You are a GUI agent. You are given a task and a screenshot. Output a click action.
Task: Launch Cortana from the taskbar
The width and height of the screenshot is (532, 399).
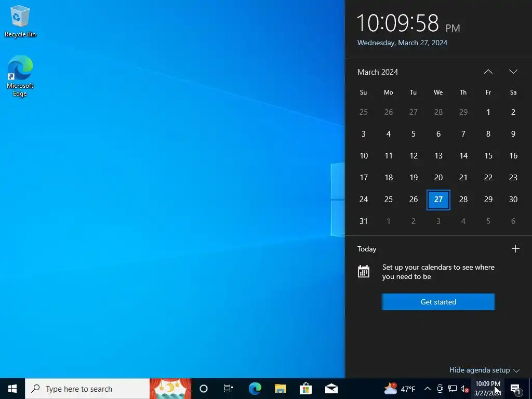pos(204,389)
